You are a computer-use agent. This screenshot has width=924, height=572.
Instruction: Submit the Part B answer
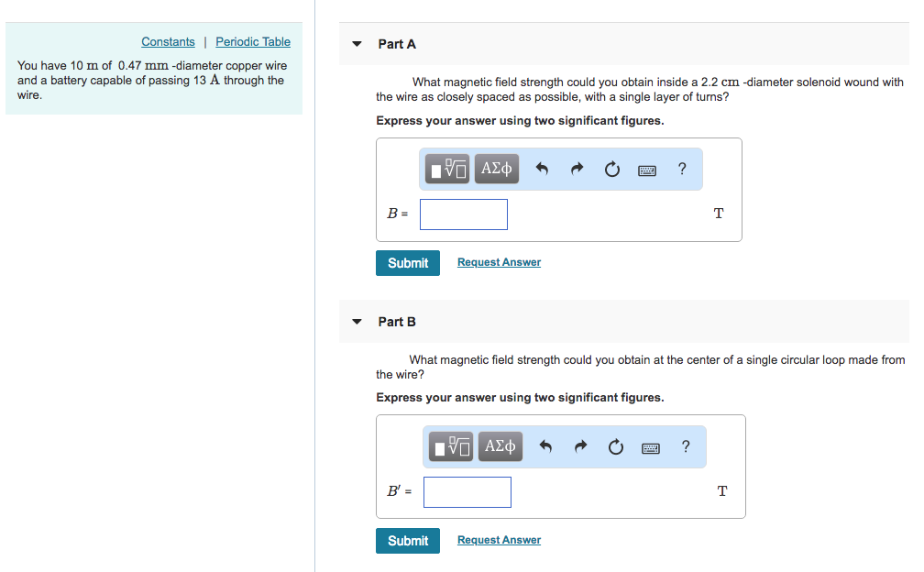point(407,540)
